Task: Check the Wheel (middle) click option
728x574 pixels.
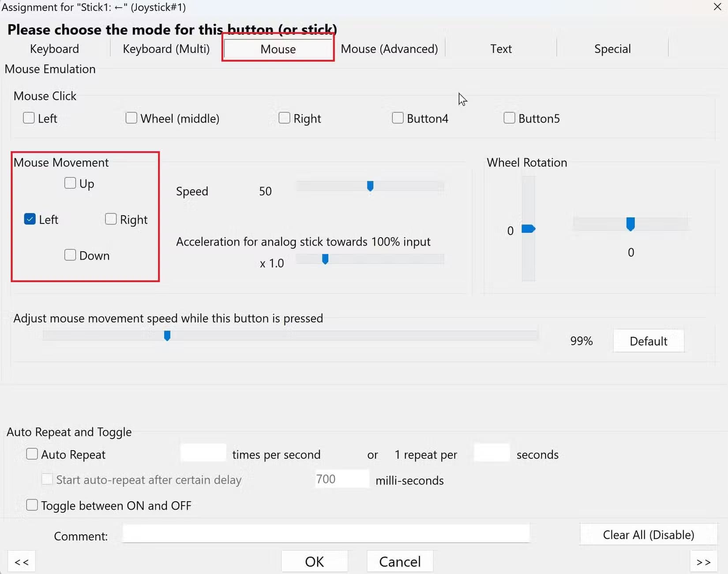Action: coord(131,118)
